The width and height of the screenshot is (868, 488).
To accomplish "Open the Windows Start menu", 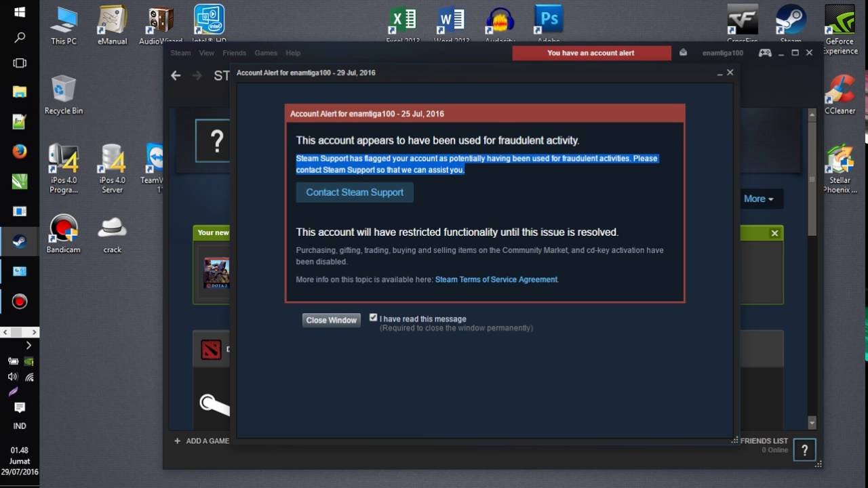I will point(20,12).
